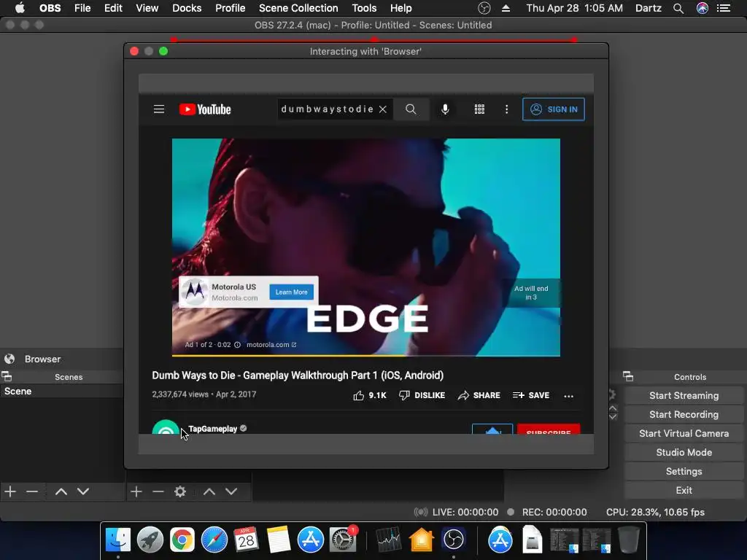This screenshot has width=747, height=560.
Task: Add a new source with plus
Action: coord(136,491)
